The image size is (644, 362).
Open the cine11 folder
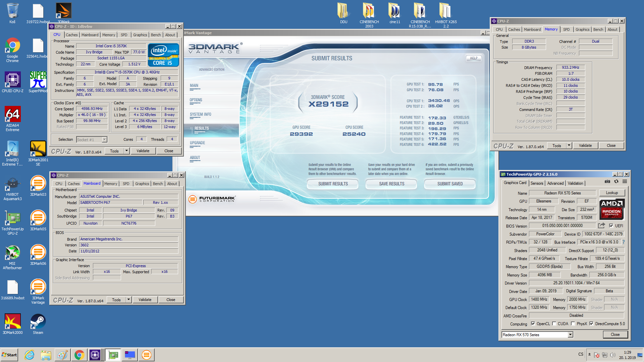point(394,13)
